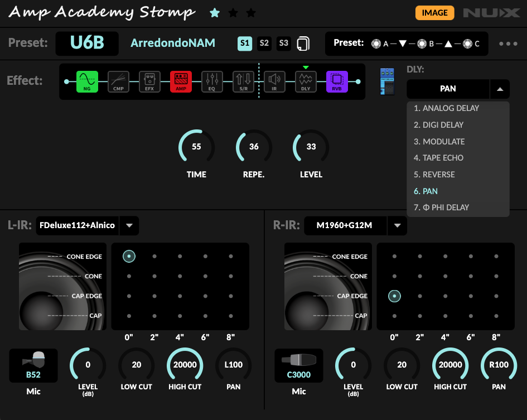527x420 pixels.
Task: Activate scene S1
Action: pos(245,44)
